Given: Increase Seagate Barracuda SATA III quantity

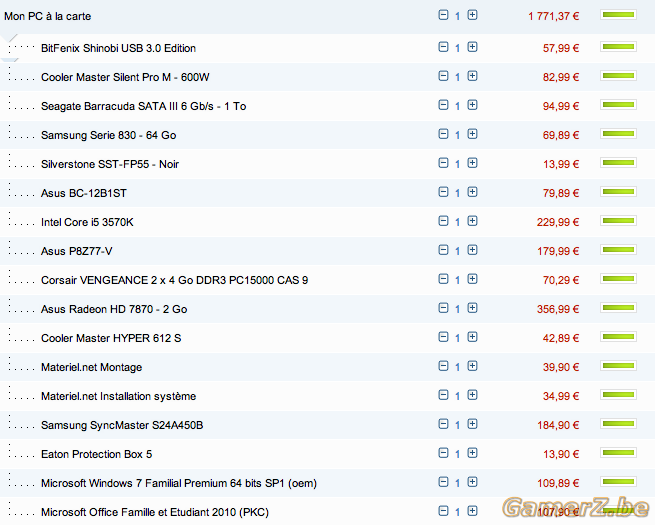Looking at the screenshot, I should click(x=472, y=105).
